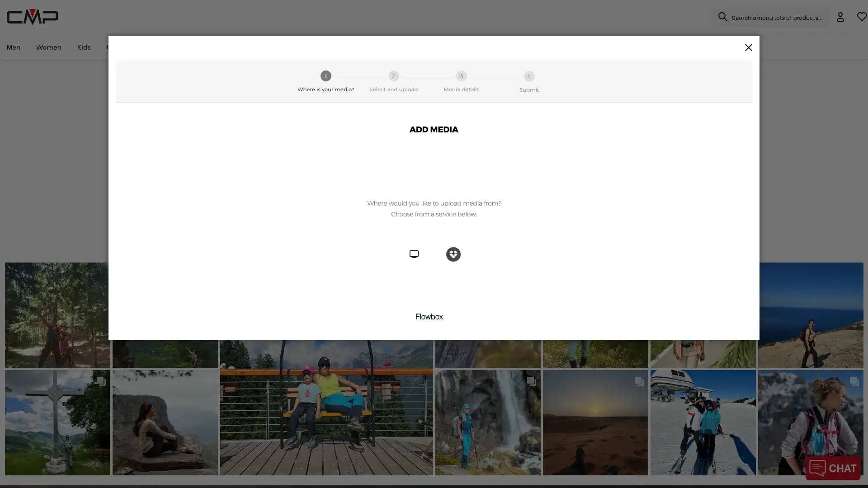Image resolution: width=868 pixels, height=488 pixels.
Task: Select step 3 Media details
Action: point(461,81)
